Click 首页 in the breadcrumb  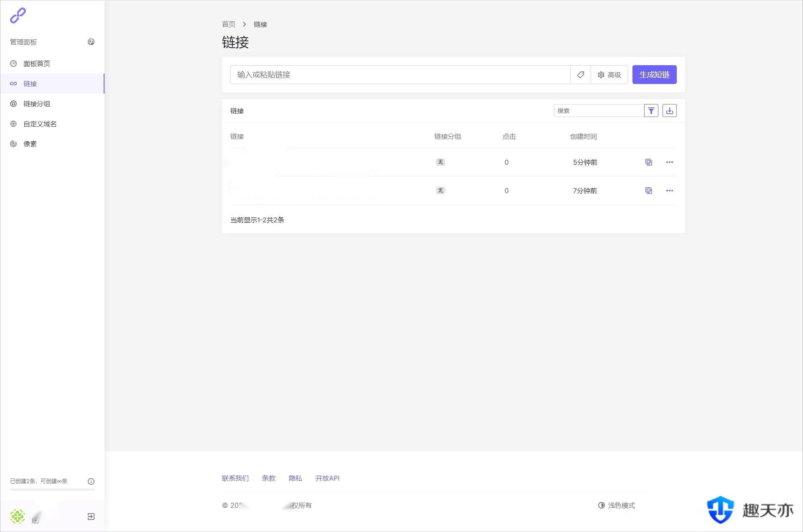tap(229, 24)
